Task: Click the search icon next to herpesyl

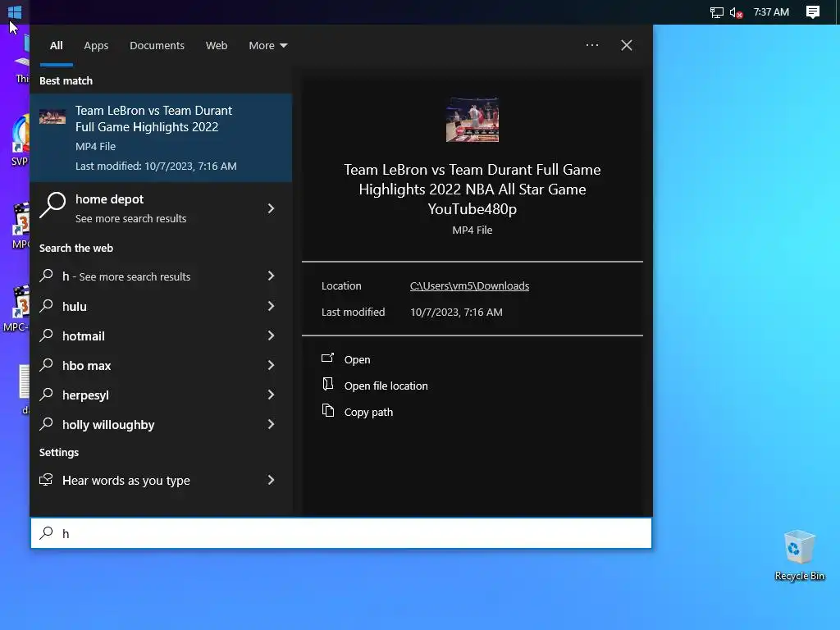Action: tap(47, 394)
